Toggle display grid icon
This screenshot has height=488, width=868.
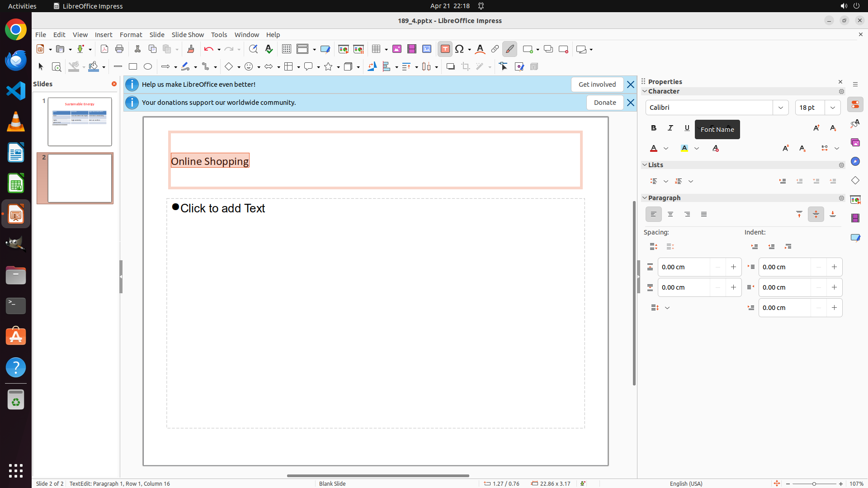point(287,49)
